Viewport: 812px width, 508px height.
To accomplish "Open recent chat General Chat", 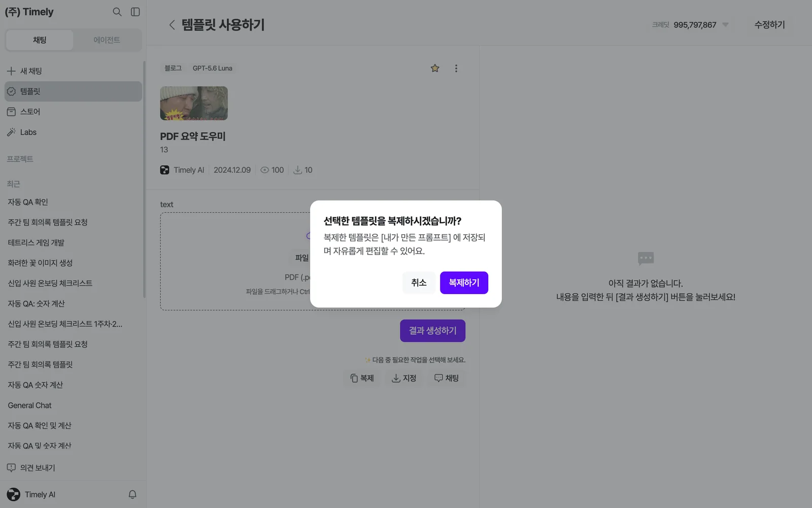I will [73, 405].
